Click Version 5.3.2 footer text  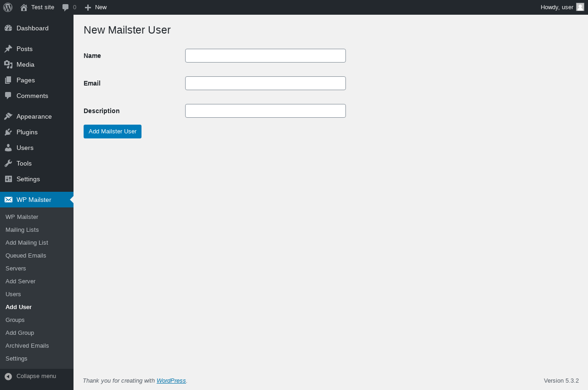pos(561,381)
